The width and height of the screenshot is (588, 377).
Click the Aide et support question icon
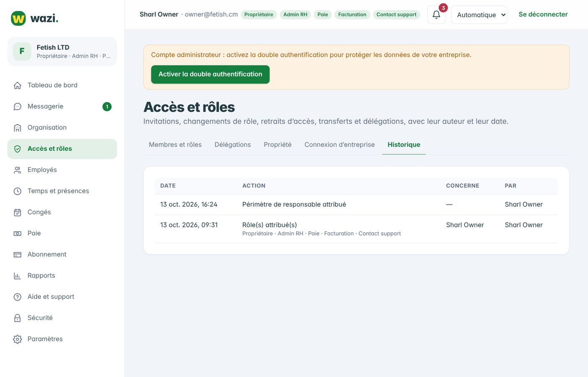[x=17, y=297]
